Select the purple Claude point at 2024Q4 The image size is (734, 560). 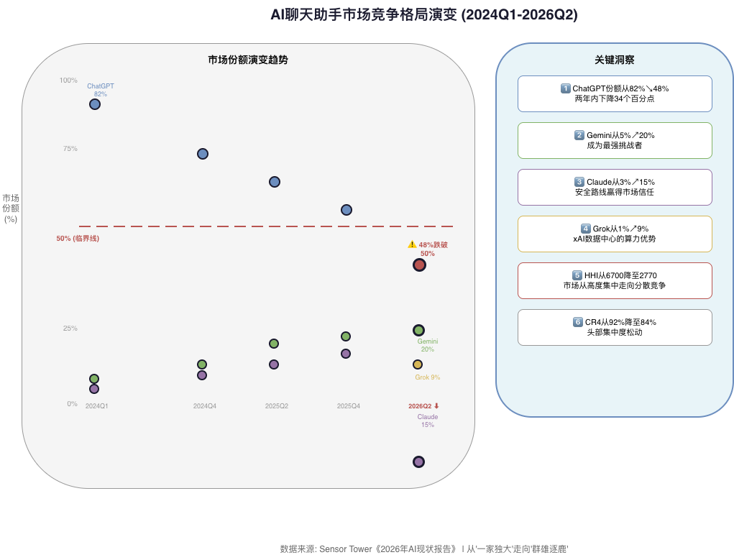click(x=202, y=375)
